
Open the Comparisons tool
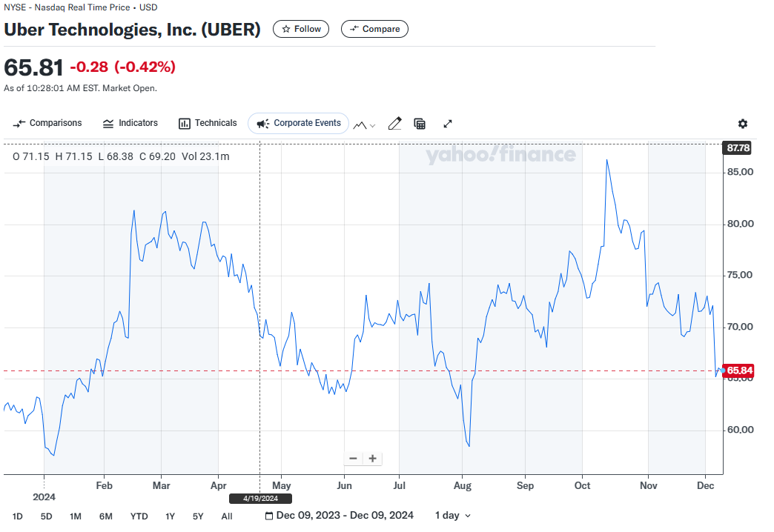coord(47,124)
